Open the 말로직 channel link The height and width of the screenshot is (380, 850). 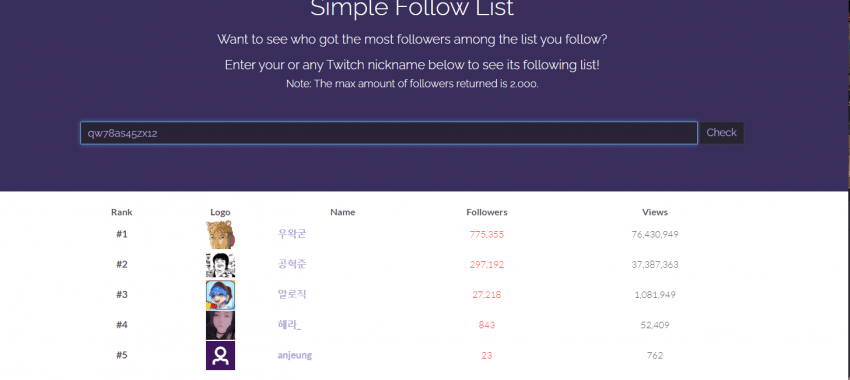click(292, 294)
